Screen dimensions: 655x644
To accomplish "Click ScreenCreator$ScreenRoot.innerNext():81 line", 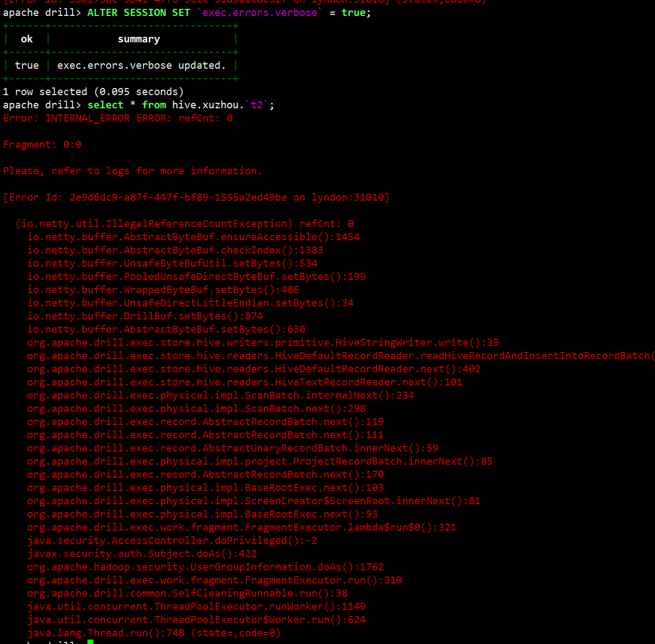I will point(254,501).
